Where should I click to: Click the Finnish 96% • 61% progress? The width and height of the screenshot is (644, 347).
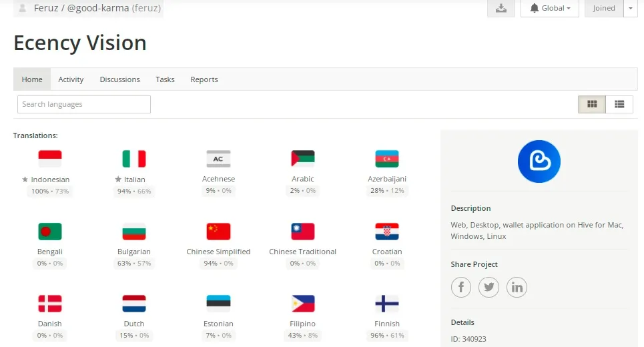point(387,336)
